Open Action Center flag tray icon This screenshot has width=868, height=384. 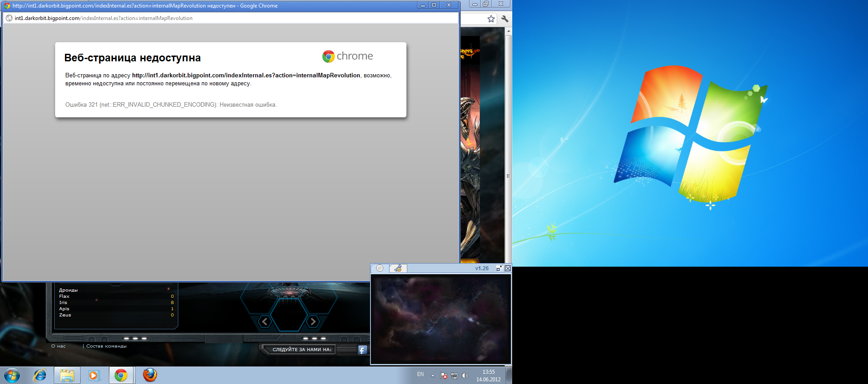pos(444,376)
